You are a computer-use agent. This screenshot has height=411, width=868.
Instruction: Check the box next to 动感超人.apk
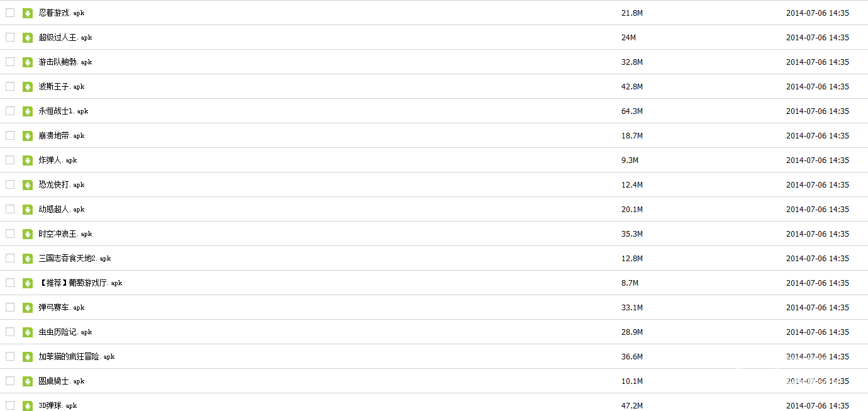(10, 209)
